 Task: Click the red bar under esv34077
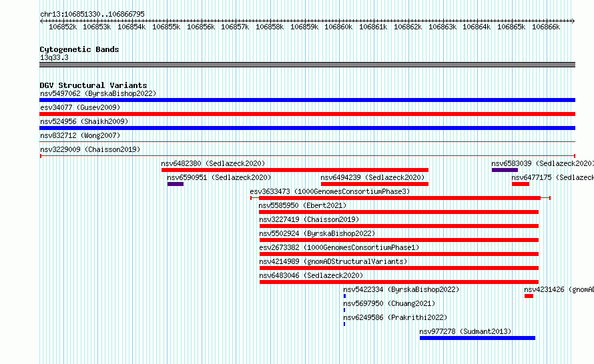[307, 114]
